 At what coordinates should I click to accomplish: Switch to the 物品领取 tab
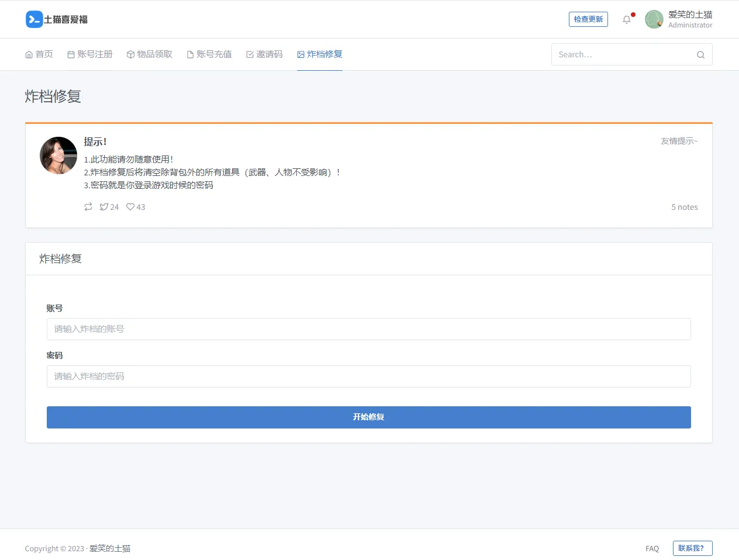click(x=150, y=54)
